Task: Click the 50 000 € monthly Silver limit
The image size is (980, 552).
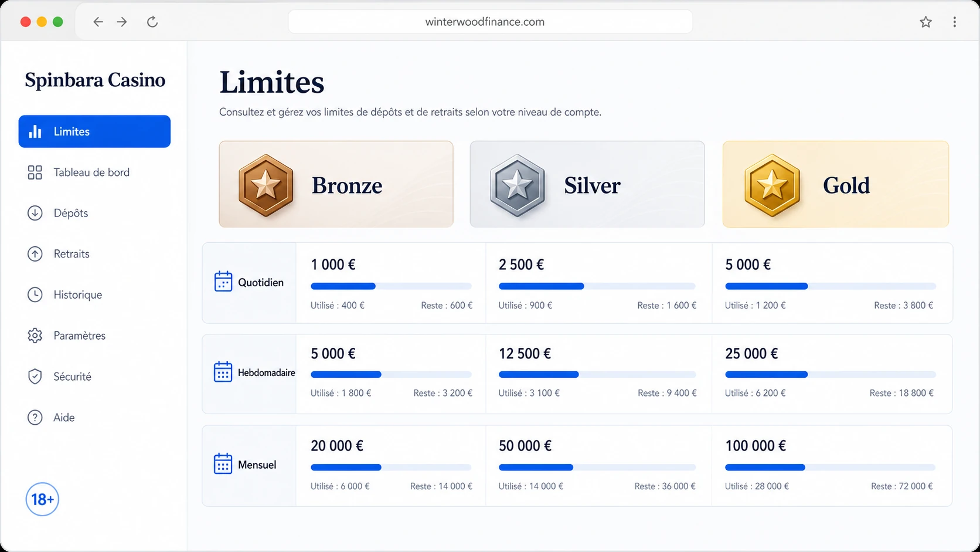Action: tap(525, 446)
